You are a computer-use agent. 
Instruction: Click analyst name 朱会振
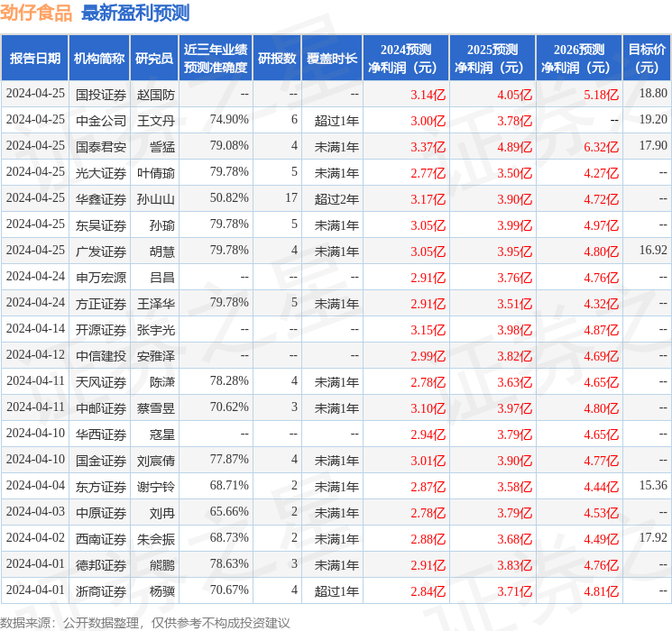[x=156, y=539]
